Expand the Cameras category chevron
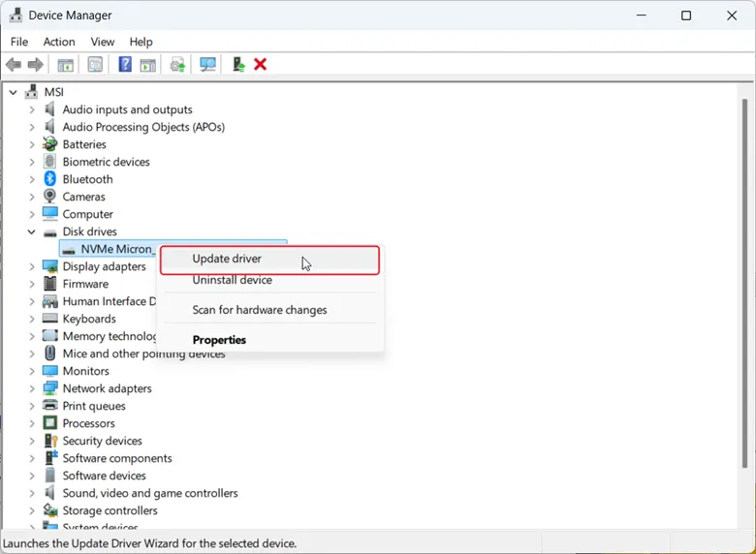The image size is (756, 554). tap(32, 197)
